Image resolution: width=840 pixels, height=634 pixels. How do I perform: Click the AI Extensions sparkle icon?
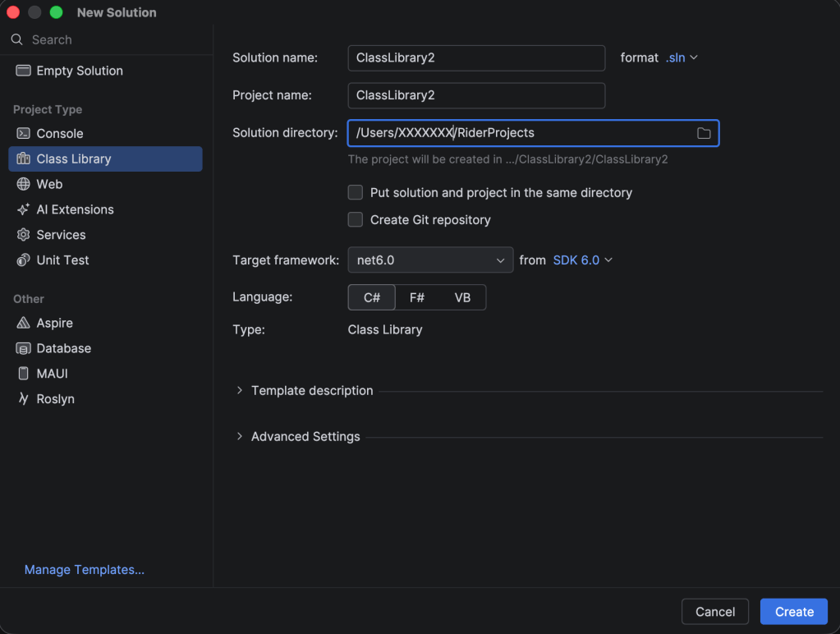pyautogui.click(x=23, y=210)
